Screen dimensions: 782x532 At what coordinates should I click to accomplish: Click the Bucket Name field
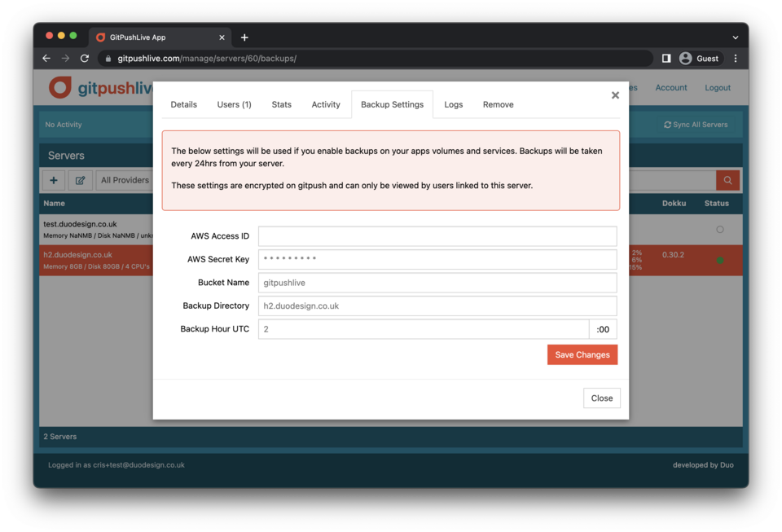(437, 283)
